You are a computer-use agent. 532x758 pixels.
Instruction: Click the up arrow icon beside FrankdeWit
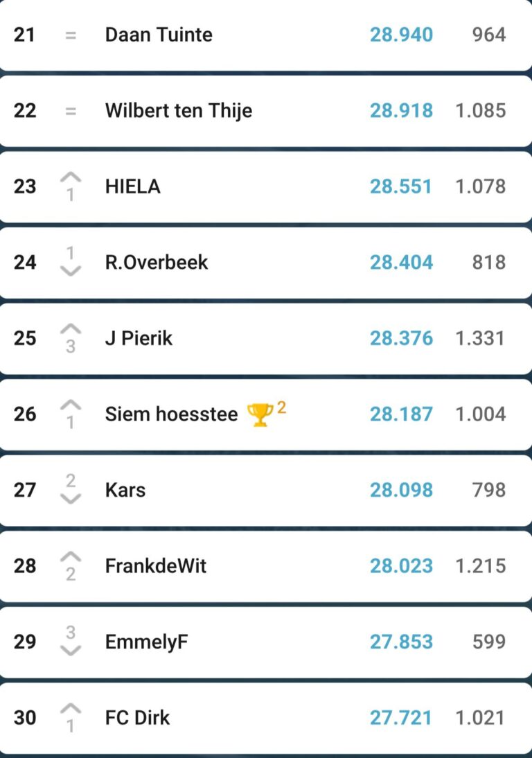pos(71,558)
